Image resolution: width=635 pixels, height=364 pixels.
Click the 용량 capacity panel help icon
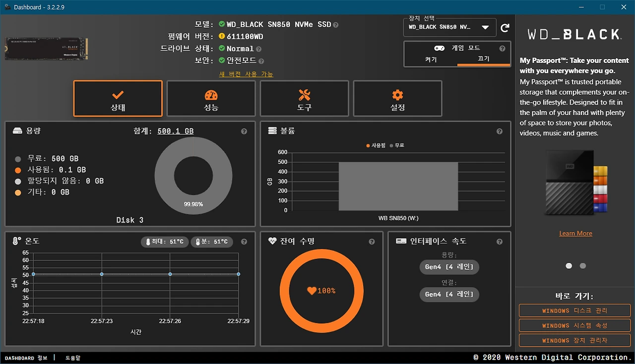(244, 131)
